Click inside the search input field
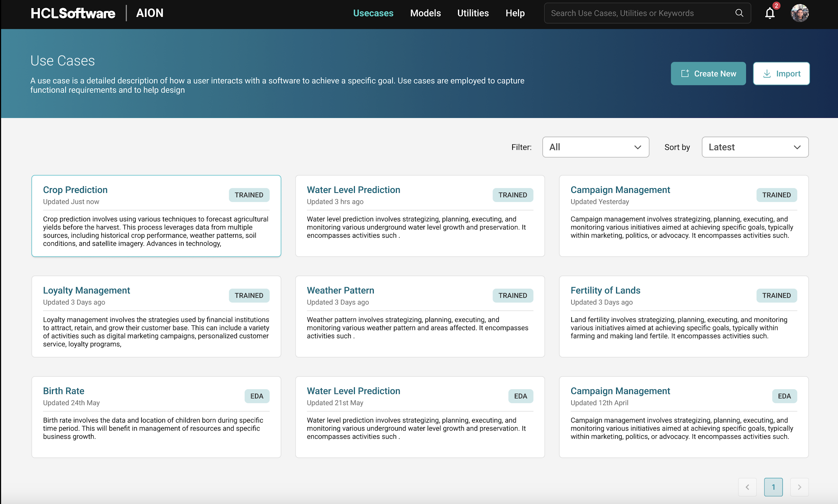 coord(629,13)
